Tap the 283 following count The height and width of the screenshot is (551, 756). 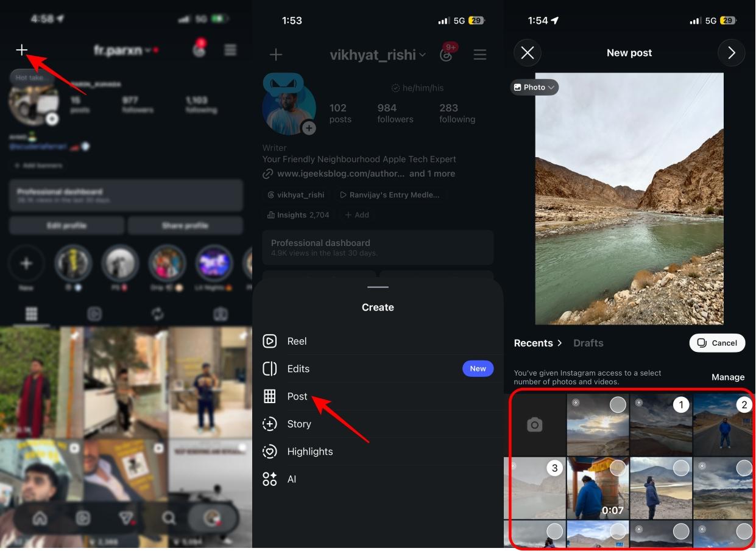click(457, 113)
